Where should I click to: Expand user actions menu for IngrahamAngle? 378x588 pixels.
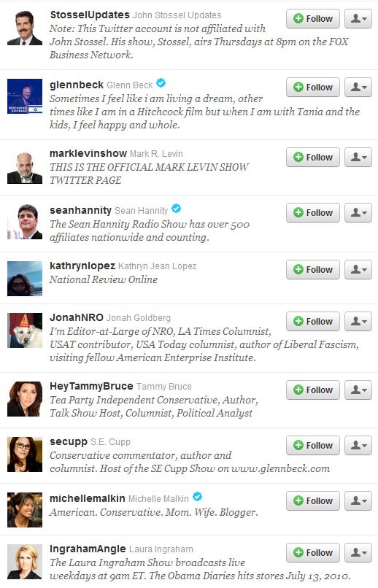(x=358, y=552)
